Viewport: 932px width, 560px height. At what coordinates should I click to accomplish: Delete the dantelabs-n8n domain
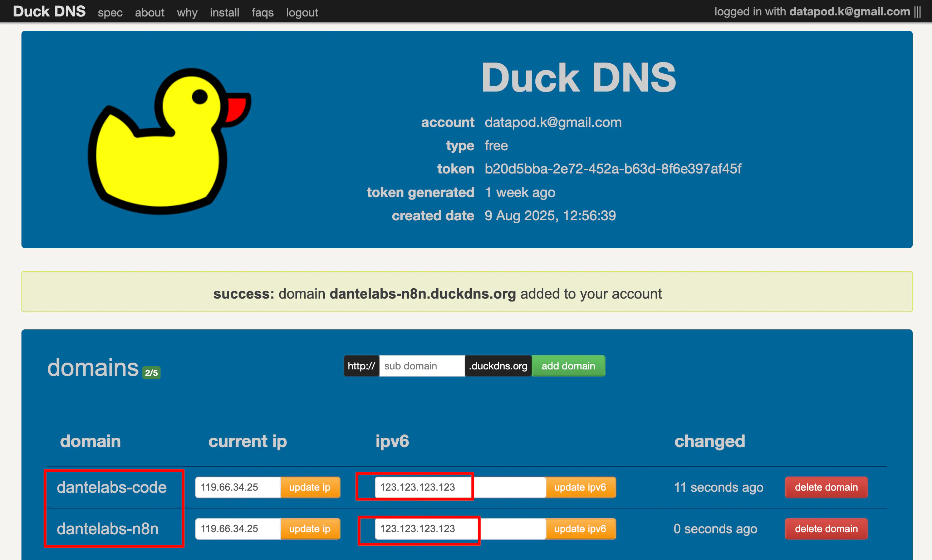pos(826,529)
